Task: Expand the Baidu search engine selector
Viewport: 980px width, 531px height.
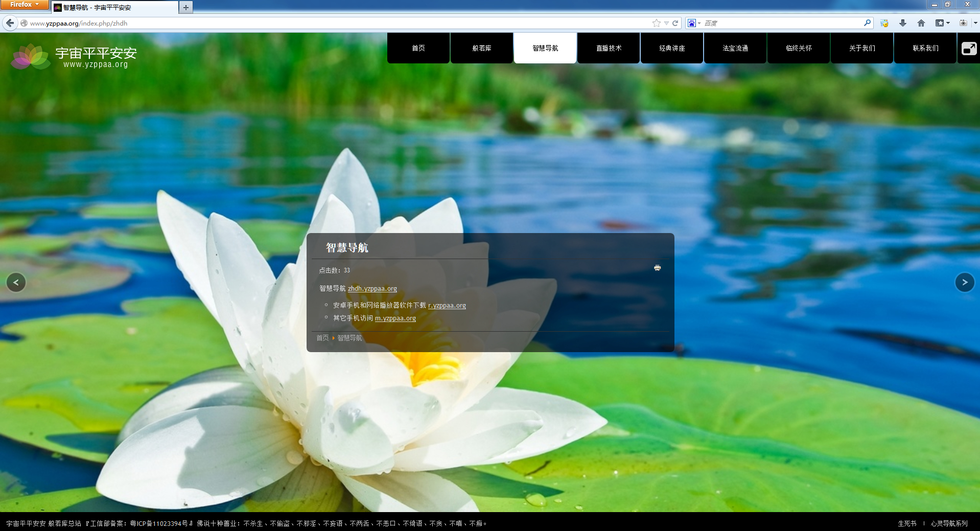Action: [694, 23]
